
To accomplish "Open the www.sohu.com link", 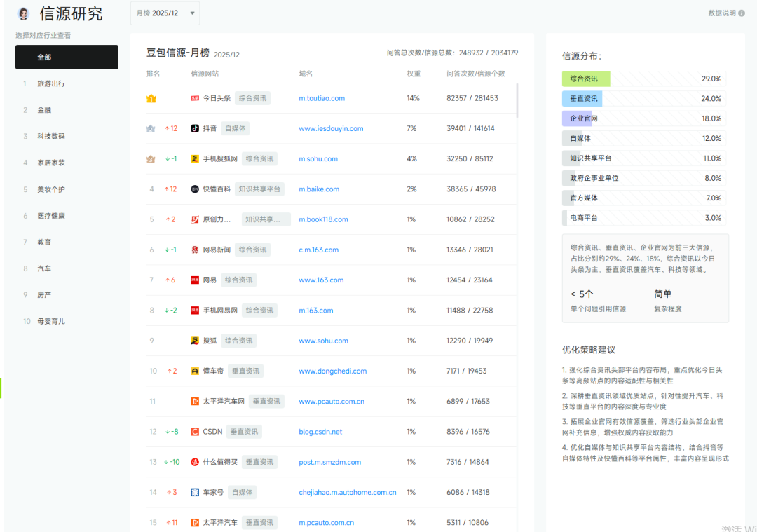I will click(x=323, y=341).
